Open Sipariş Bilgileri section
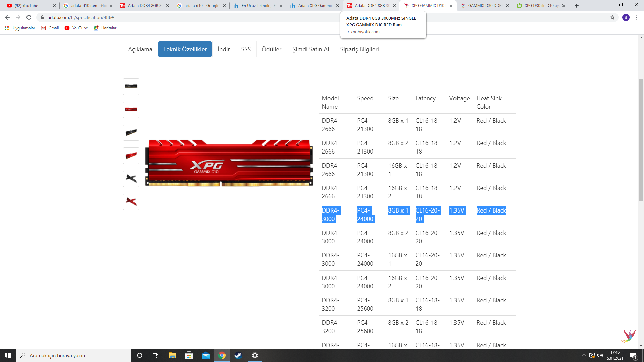 359,49
